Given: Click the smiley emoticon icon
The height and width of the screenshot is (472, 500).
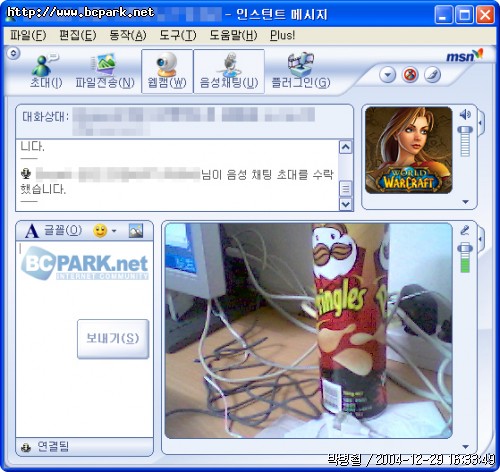Looking at the screenshot, I should (100, 231).
